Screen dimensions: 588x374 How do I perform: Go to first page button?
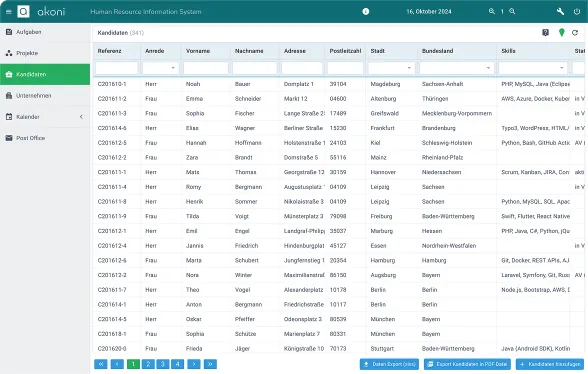coord(100,364)
